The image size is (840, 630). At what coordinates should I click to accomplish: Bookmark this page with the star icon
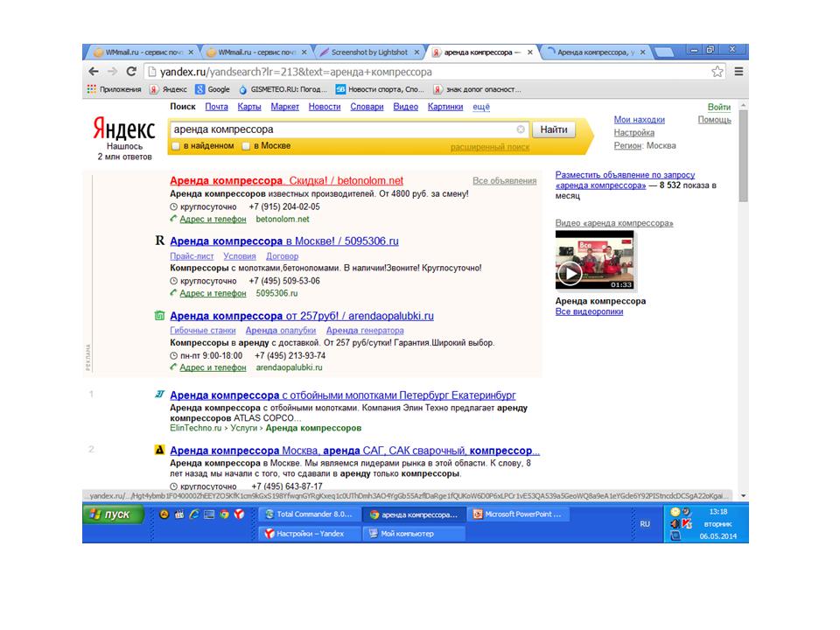pos(717,71)
